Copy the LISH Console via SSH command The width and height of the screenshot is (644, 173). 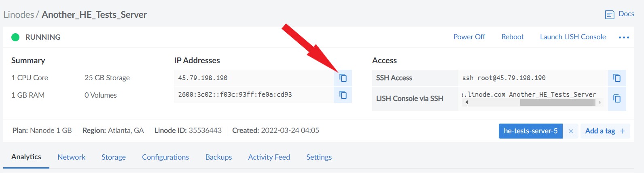(x=617, y=98)
